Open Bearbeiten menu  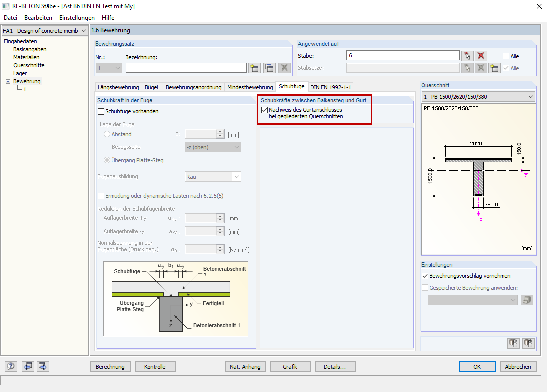38,18
